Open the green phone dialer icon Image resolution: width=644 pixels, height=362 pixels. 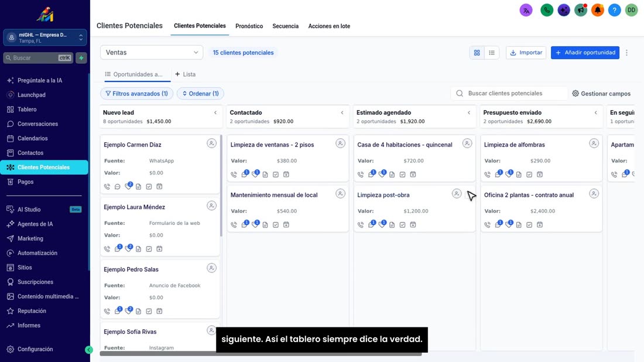(547, 11)
